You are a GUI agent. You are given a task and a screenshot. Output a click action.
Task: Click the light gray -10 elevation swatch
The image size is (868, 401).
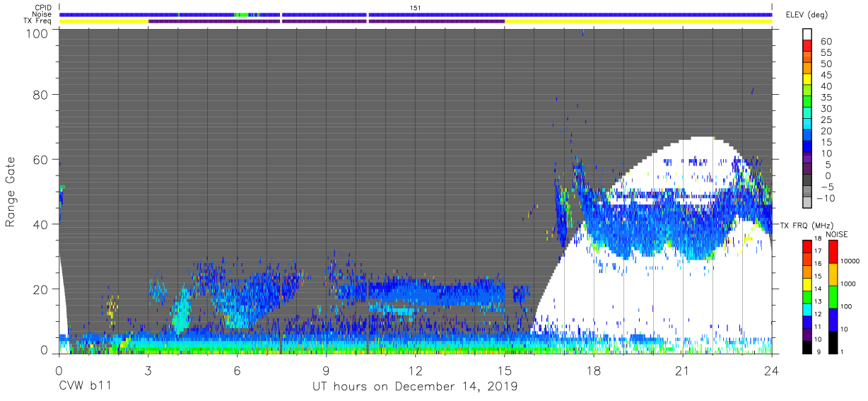click(808, 202)
